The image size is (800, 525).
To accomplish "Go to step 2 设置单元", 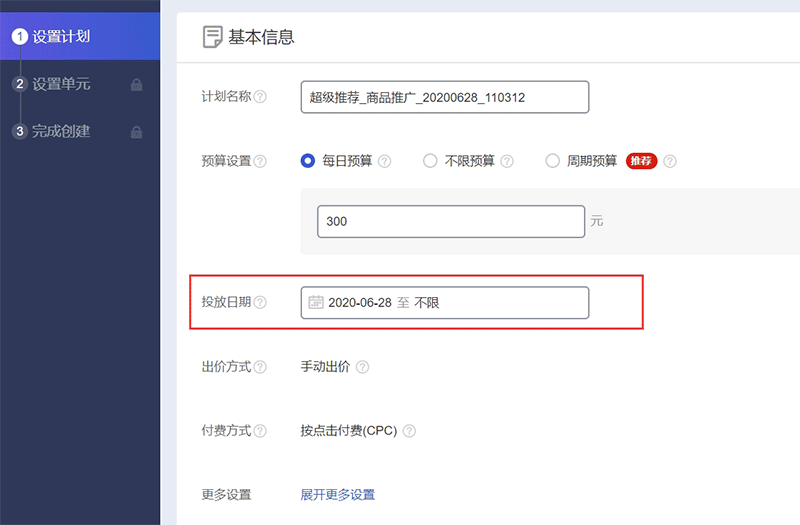I will click(60, 84).
